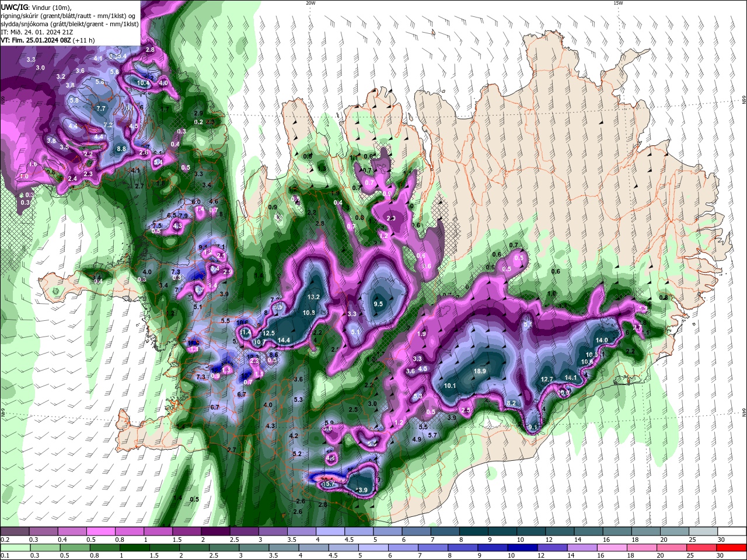Click the 13.2 precipitation value on map

313,297
